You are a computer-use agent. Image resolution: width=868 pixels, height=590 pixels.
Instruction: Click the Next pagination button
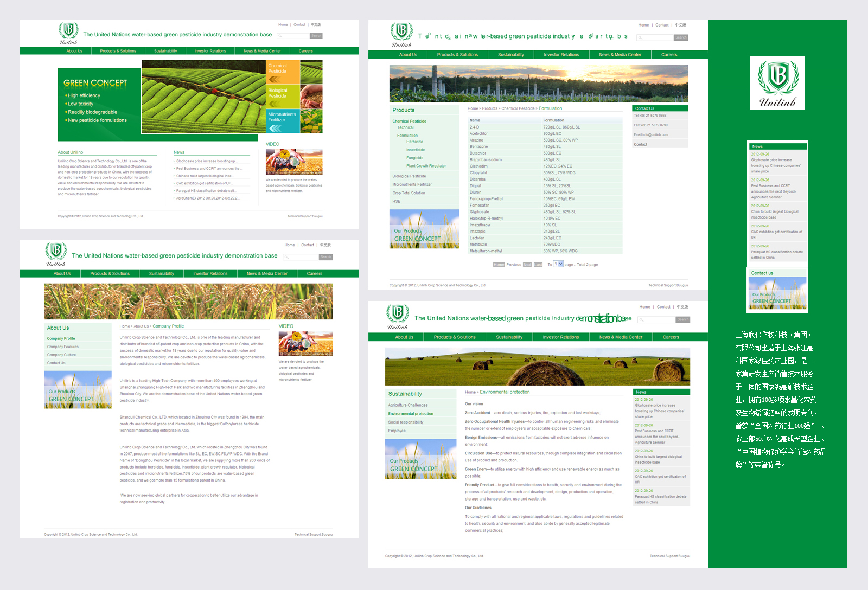point(527,265)
